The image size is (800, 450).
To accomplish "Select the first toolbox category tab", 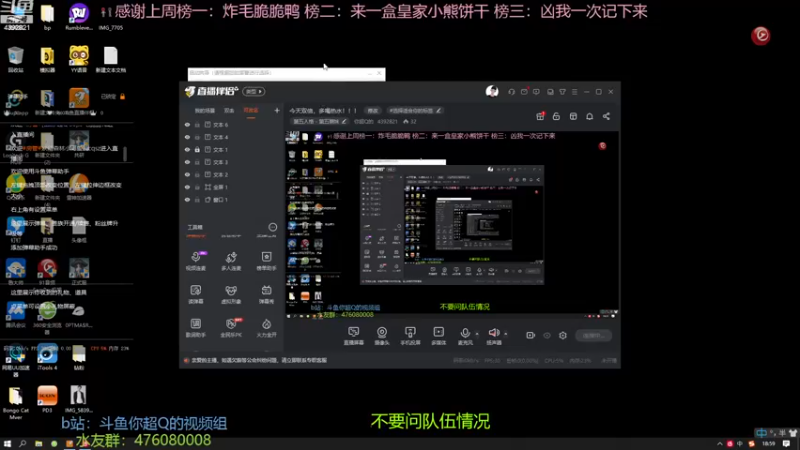I will pos(195,236).
